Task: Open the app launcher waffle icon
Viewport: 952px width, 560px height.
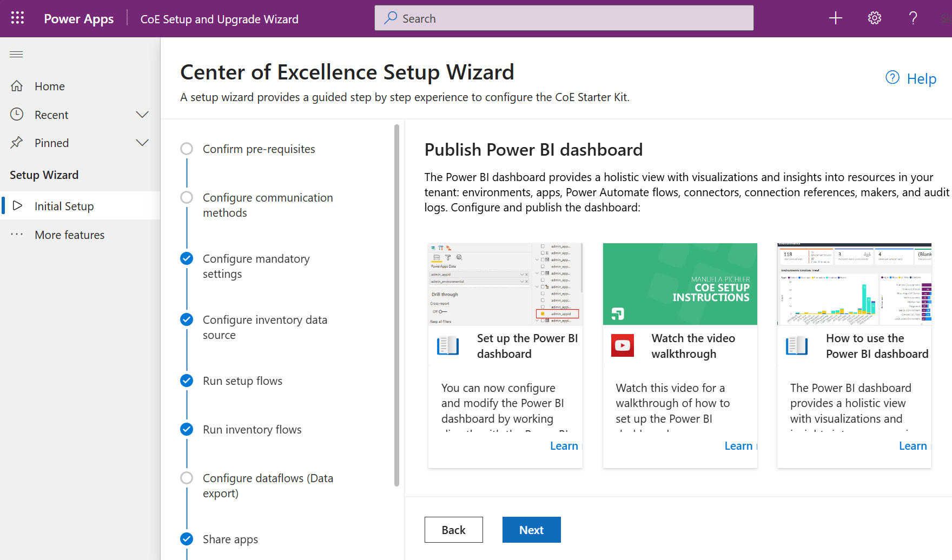Action: [x=17, y=18]
